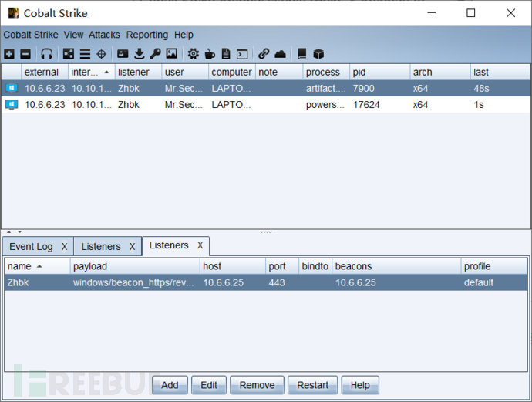This screenshot has height=402, width=532.
Task: Click the Connect to team server plus icon
Action: 9,54
